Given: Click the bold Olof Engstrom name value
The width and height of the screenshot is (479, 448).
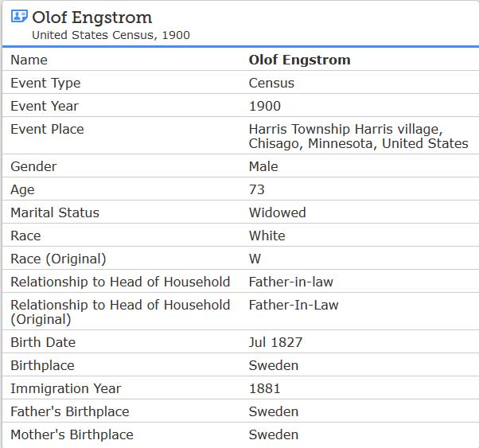Looking at the screenshot, I should click(300, 60).
